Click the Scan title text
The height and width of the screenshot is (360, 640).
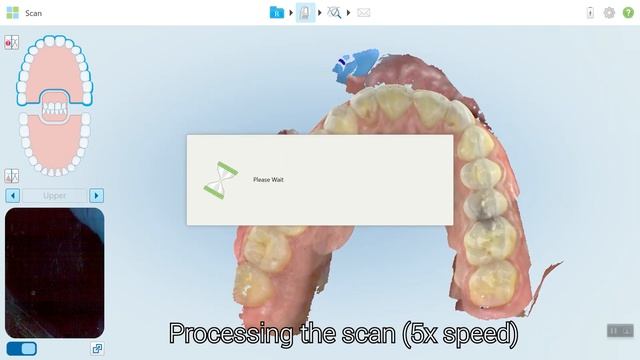coord(33,13)
